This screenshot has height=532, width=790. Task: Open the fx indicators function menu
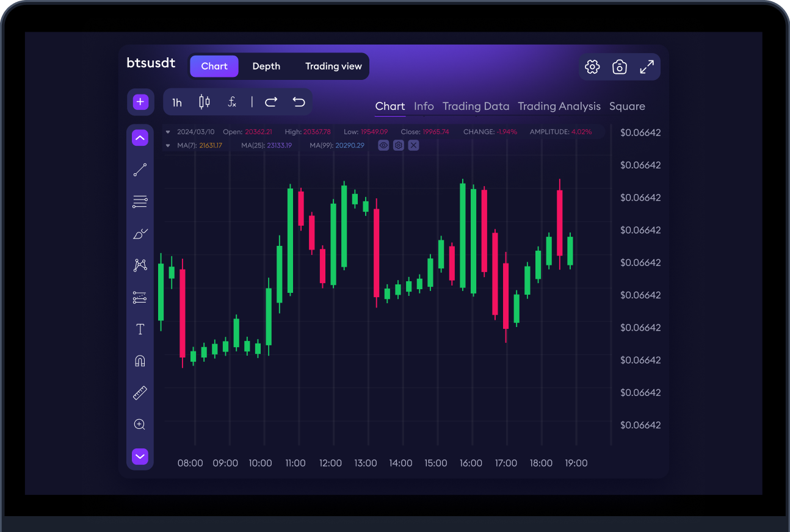232,102
